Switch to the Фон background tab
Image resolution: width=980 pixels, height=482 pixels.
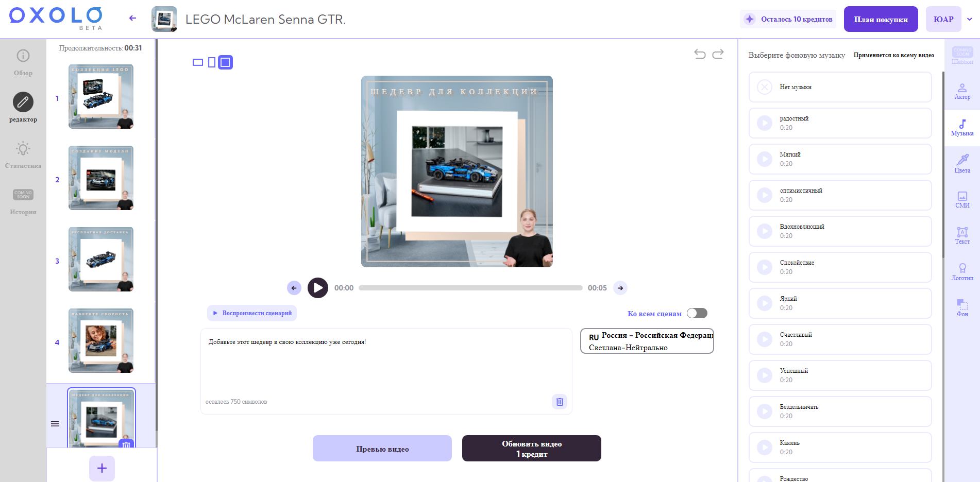click(962, 308)
